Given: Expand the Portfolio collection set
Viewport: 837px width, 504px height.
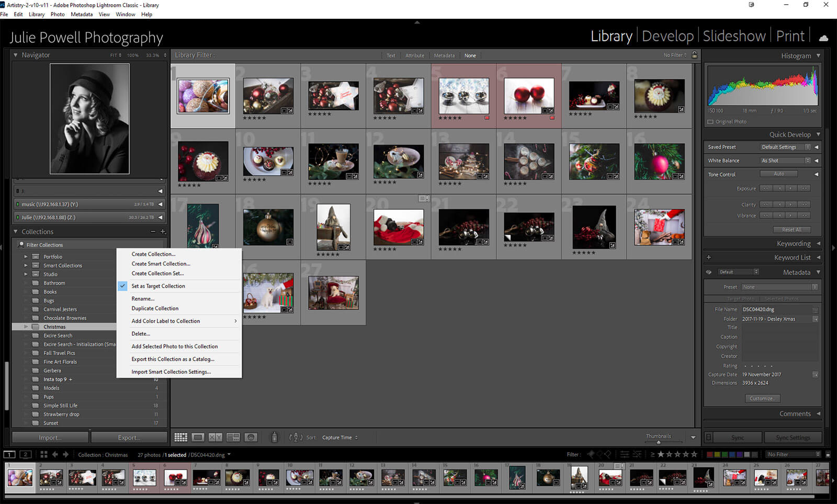Looking at the screenshot, I should [x=26, y=257].
